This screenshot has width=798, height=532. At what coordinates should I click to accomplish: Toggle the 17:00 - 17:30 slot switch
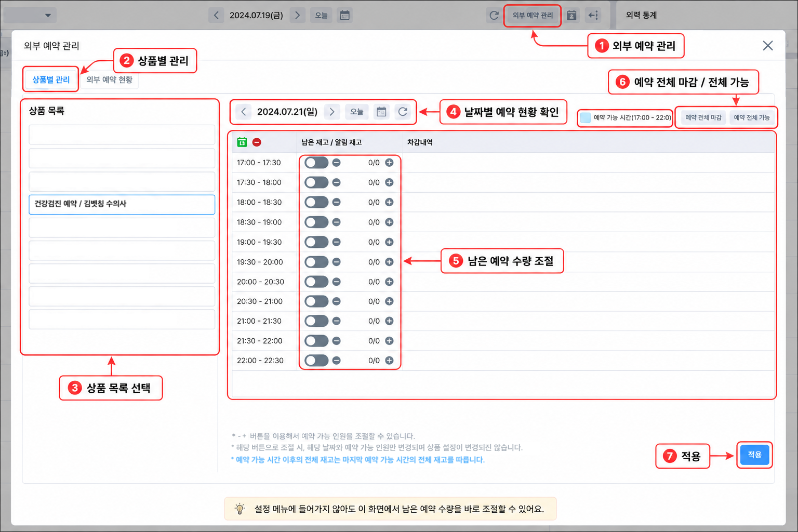click(316, 163)
